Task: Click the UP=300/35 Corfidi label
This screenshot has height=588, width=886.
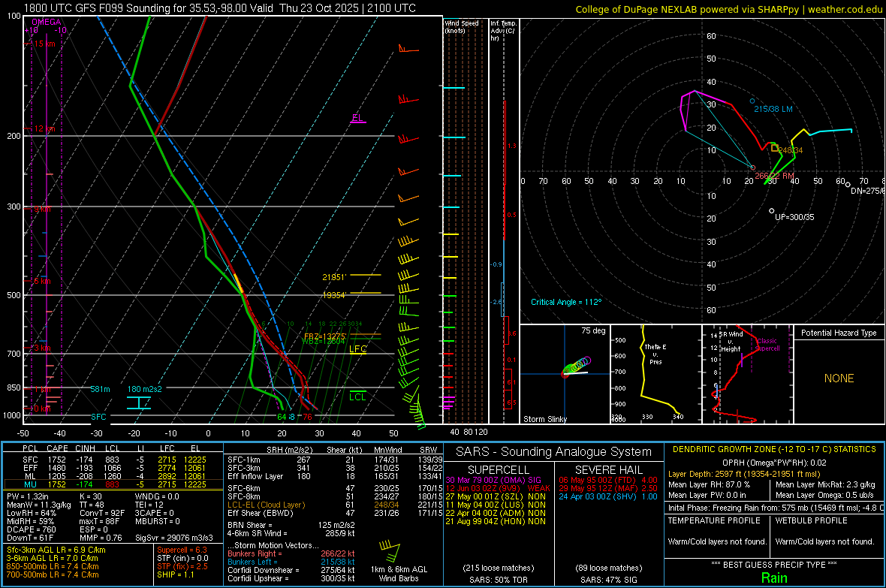Action: coord(794,217)
